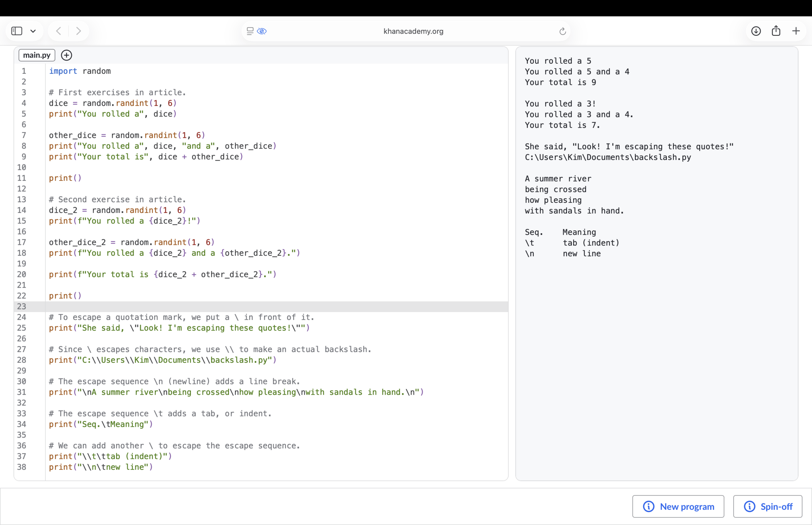Select the main.py file tab
This screenshot has width=812, height=525.
37,55
